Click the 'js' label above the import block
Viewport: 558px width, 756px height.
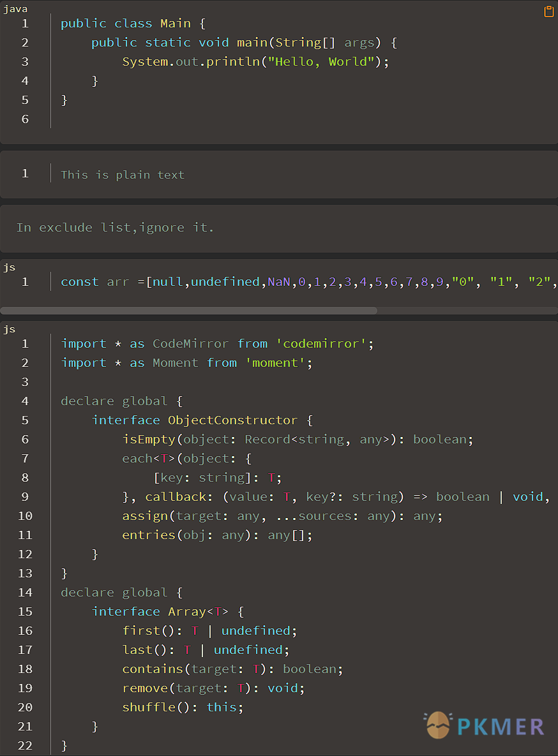point(9,329)
